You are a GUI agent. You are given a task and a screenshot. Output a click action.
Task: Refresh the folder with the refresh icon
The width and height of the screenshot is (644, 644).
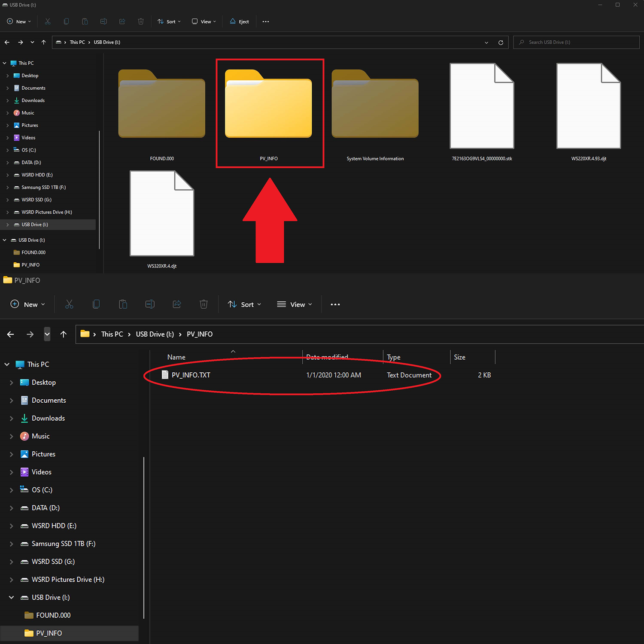[x=501, y=42]
